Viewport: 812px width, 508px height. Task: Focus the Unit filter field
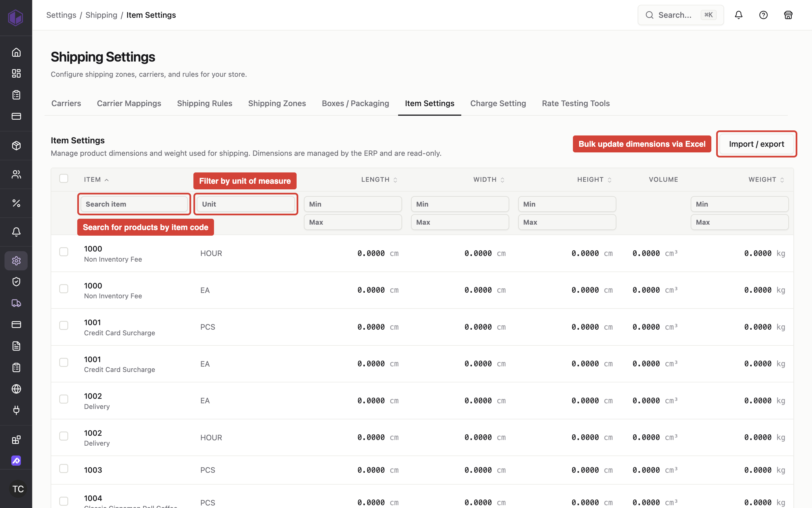tap(246, 204)
